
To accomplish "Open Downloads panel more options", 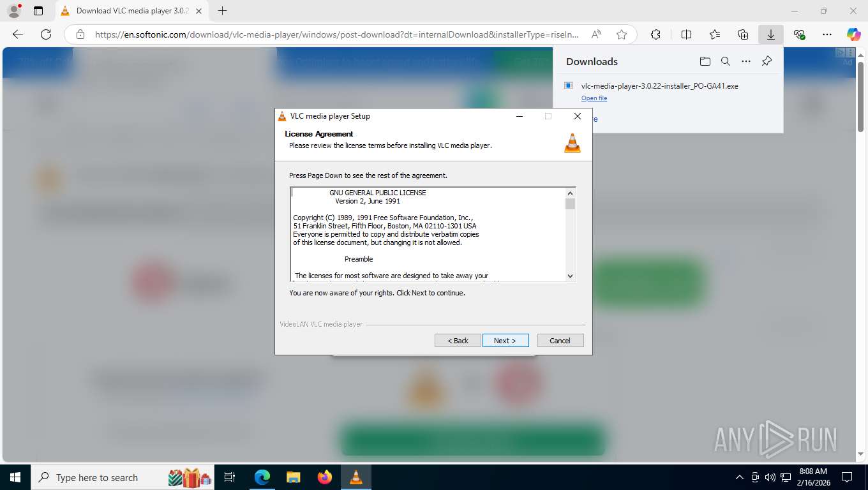I will [745, 61].
